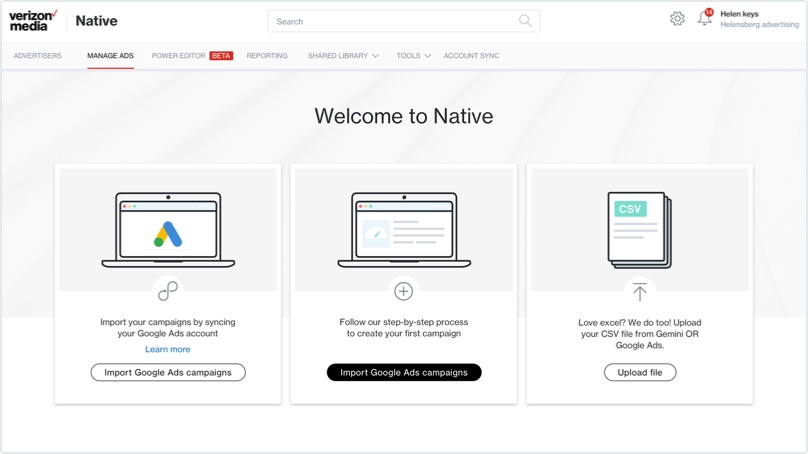Open the Account Sync tab
Viewport: 808px width, 454px height.
pos(472,56)
